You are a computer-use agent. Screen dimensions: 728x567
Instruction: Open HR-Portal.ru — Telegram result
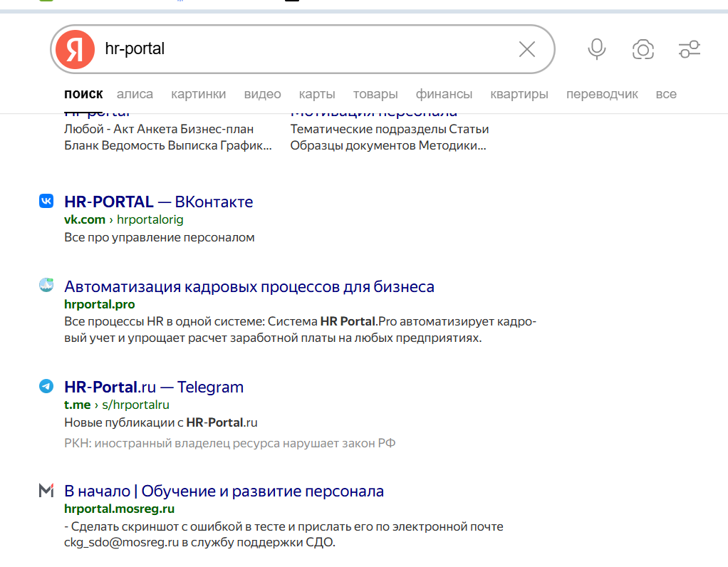point(154,387)
